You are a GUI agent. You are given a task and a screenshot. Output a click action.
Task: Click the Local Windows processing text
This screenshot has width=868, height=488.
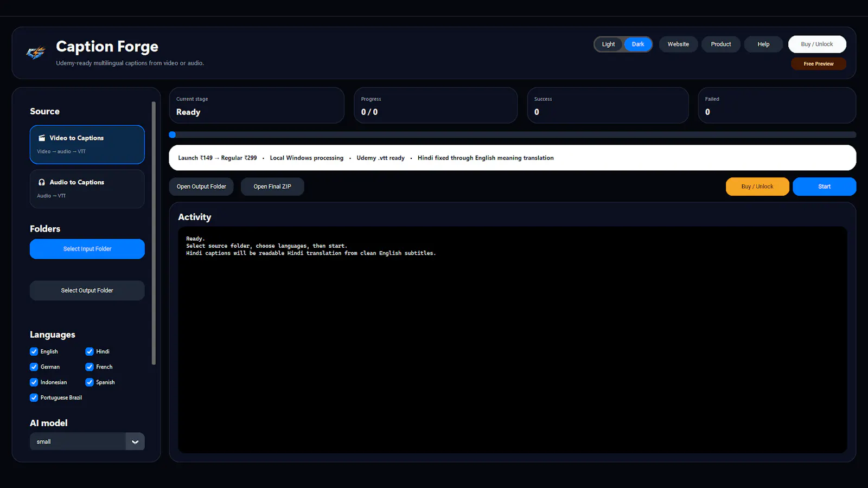click(307, 158)
